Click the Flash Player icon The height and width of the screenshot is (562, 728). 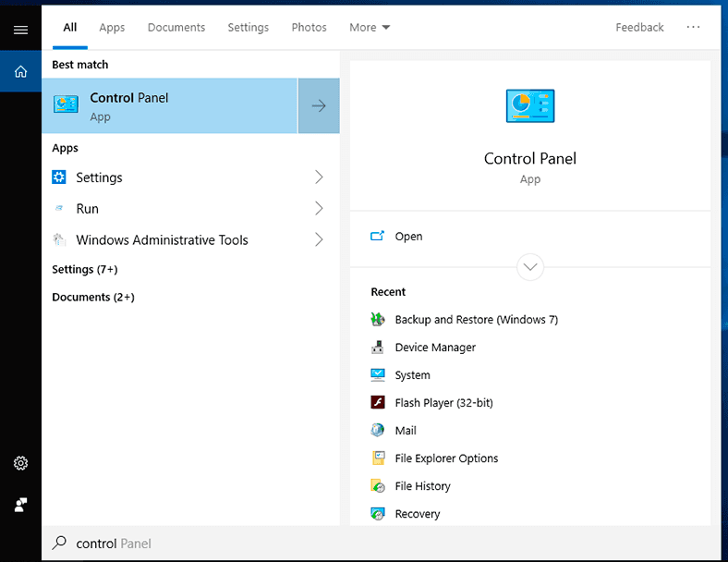(x=378, y=402)
